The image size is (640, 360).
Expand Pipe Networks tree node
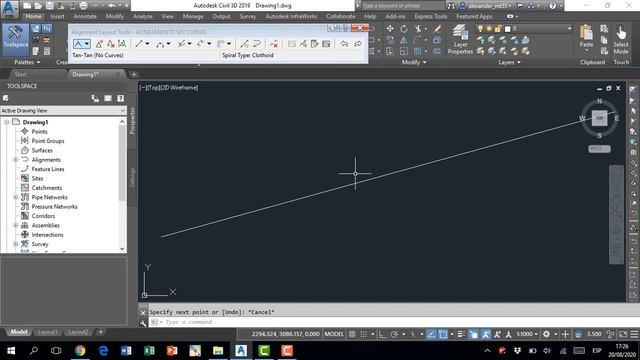[x=16, y=197]
